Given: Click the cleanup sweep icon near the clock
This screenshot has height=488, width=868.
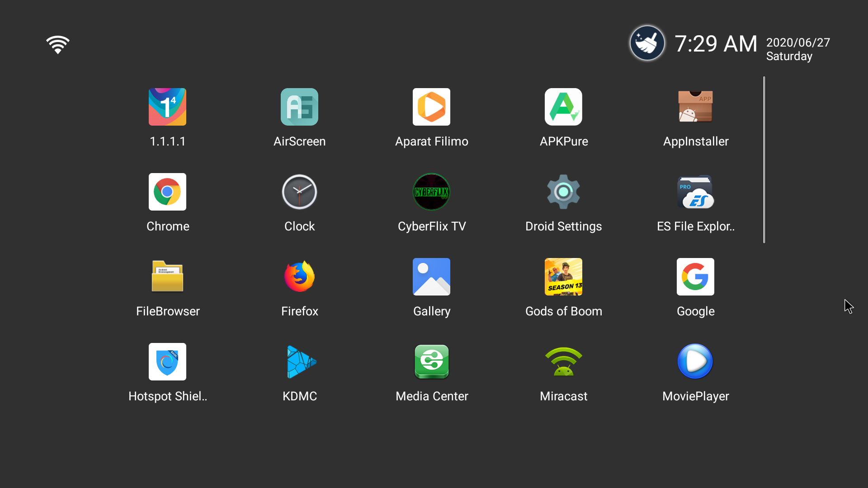Looking at the screenshot, I should [647, 43].
